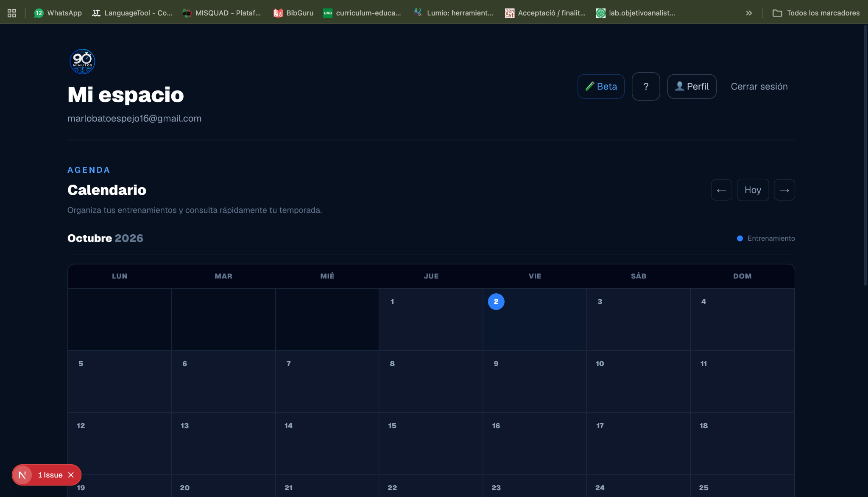Open the Lumio herramienta bookmark
Image resolution: width=868 pixels, height=497 pixels.
click(x=454, y=13)
